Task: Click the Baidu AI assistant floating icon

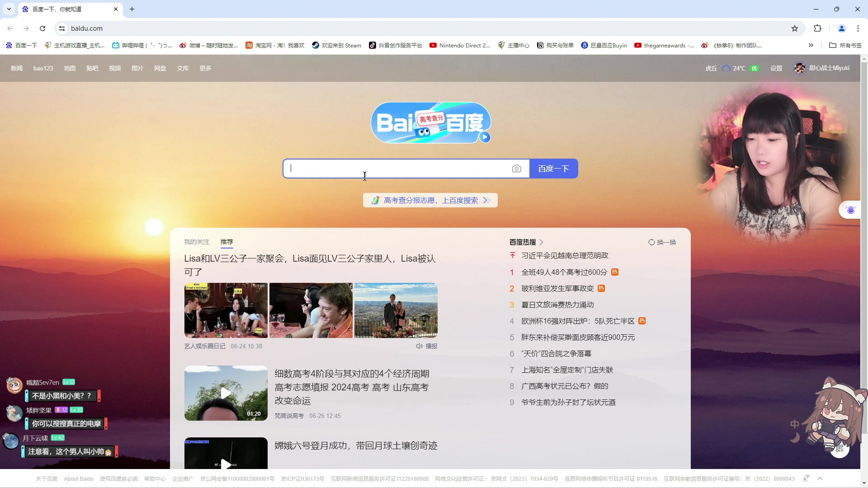Action: (x=850, y=210)
